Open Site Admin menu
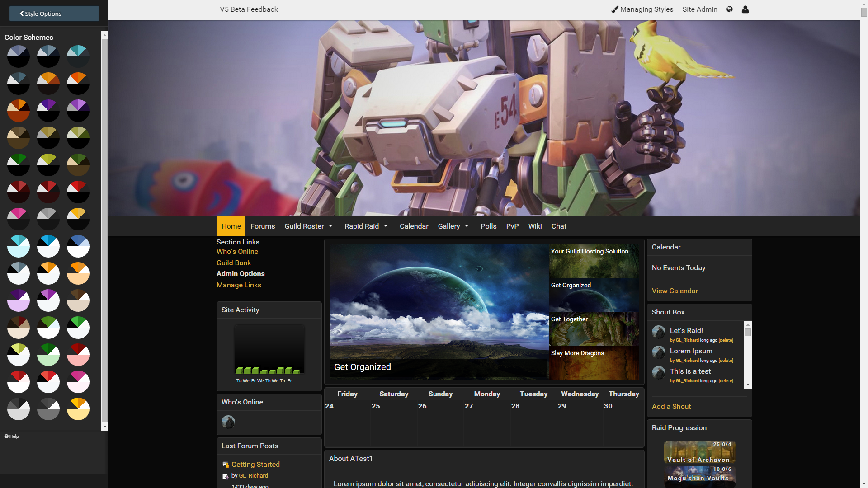This screenshot has width=868, height=488. [700, 9]
